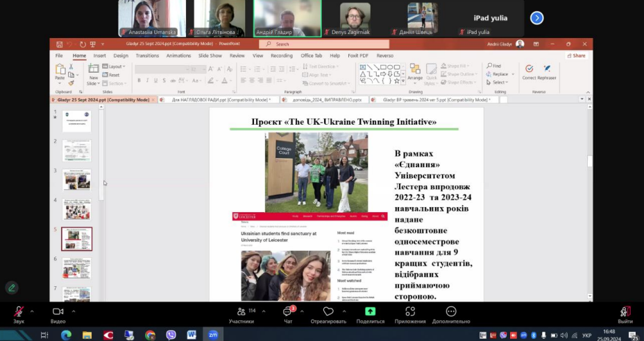Click the text highlight color swatch
This screenshot has height=341, width=644.
211,80
